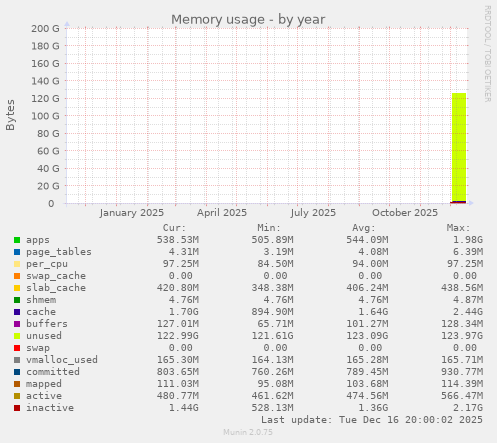The image size is (497, 443).
Task: Click the unused max value 123.97G
Action: (462, 336)
